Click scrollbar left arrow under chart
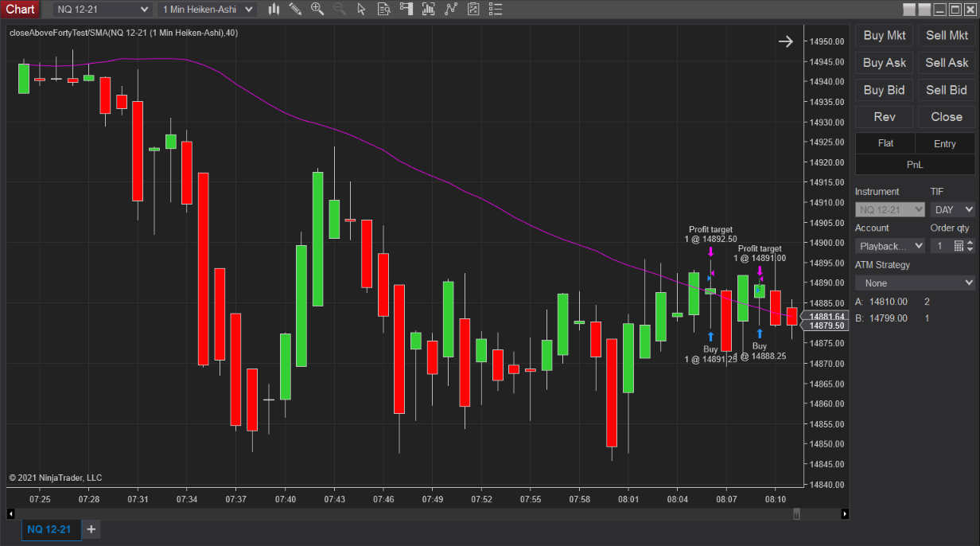Screen dimensions: 980x546 [x=11, y=514]
